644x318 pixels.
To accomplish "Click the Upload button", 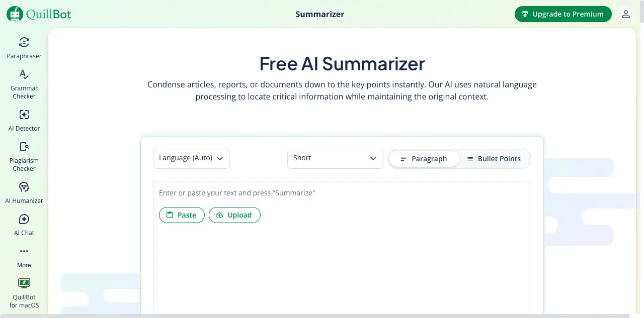I will tap(234, 215).
